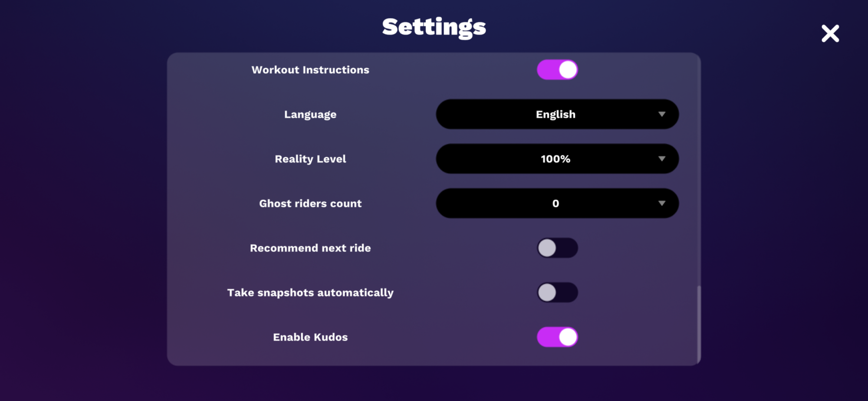Click the Language dropdown arrow icon
This screenshot has width=868, height=401.
(x=661, y=114)
